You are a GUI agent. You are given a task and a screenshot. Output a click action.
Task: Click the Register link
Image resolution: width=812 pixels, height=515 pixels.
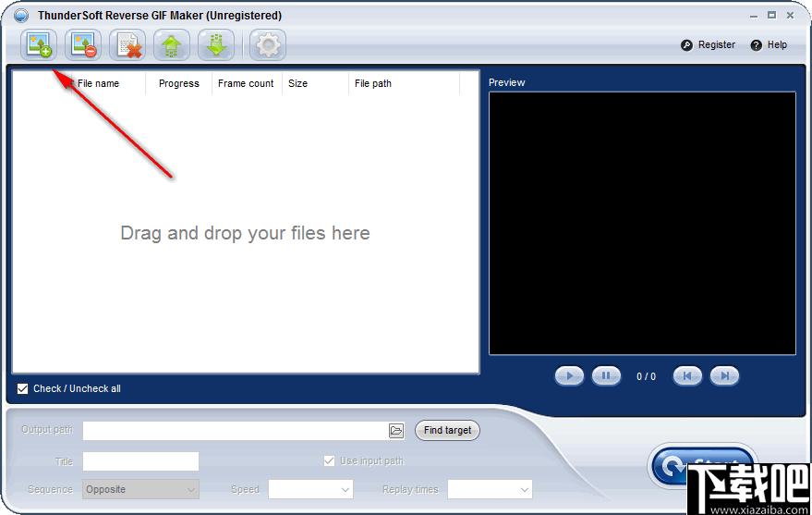(x=708, y=45)
